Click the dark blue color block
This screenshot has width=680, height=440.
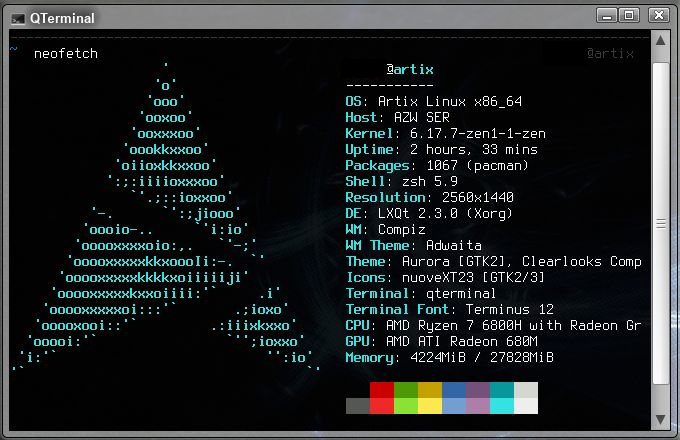tap(454, 390)
